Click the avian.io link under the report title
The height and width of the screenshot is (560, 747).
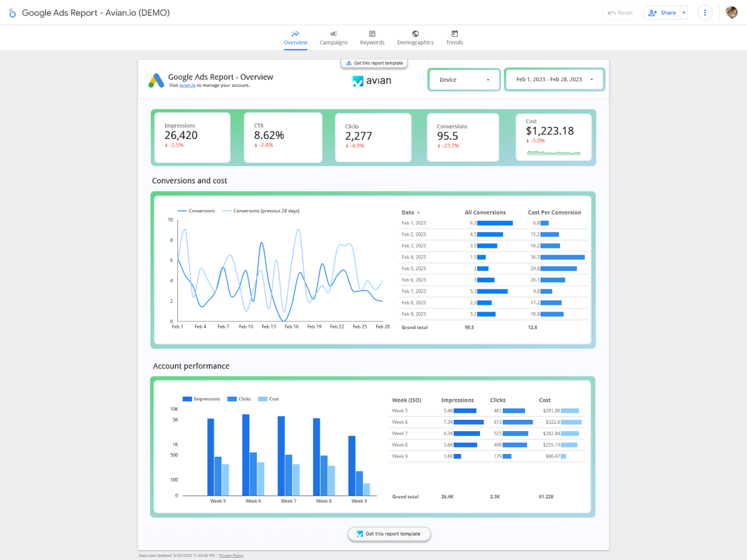point(187,85)
